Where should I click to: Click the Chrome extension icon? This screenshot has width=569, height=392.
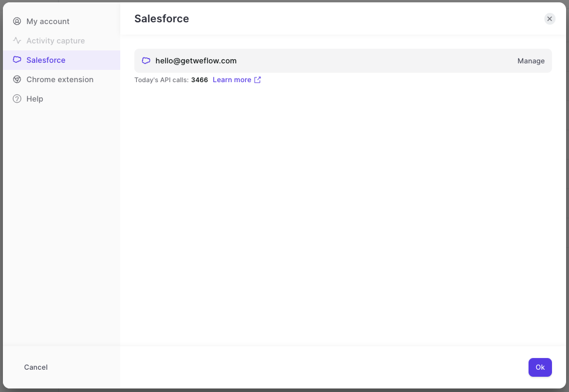[17, 79]
